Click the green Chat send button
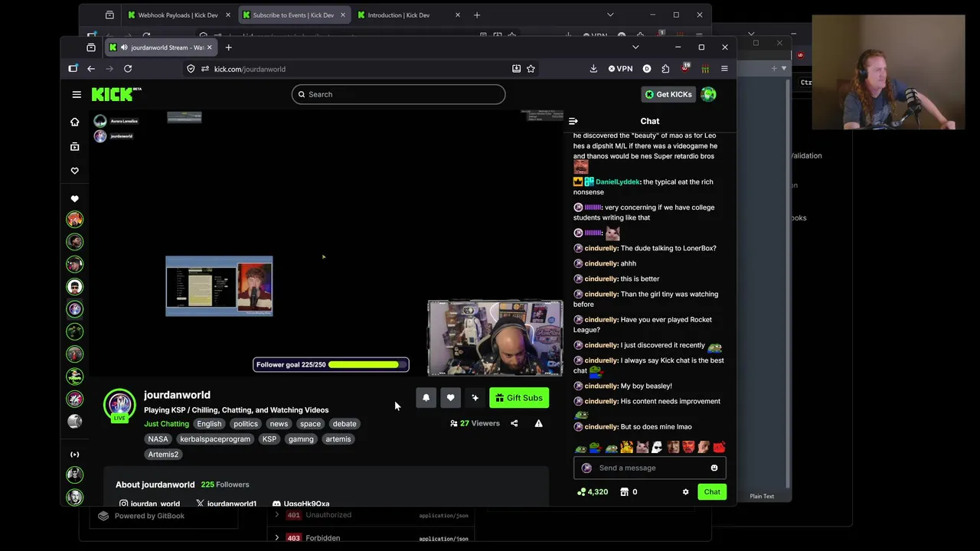The width and height of the screenshot is (980, 551). 712,492
